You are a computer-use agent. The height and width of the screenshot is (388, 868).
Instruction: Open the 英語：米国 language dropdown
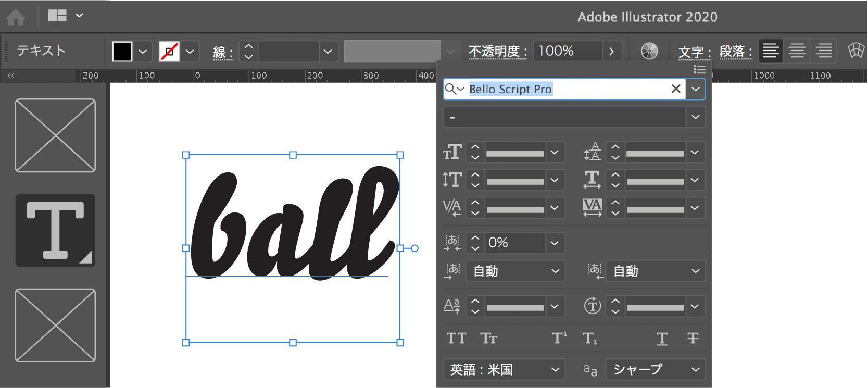pyautogui.click(x=504, y=370)
